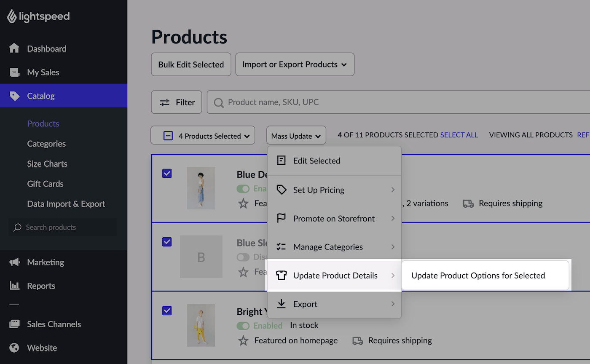Click the Lightspeed logo

coord(38,16)
